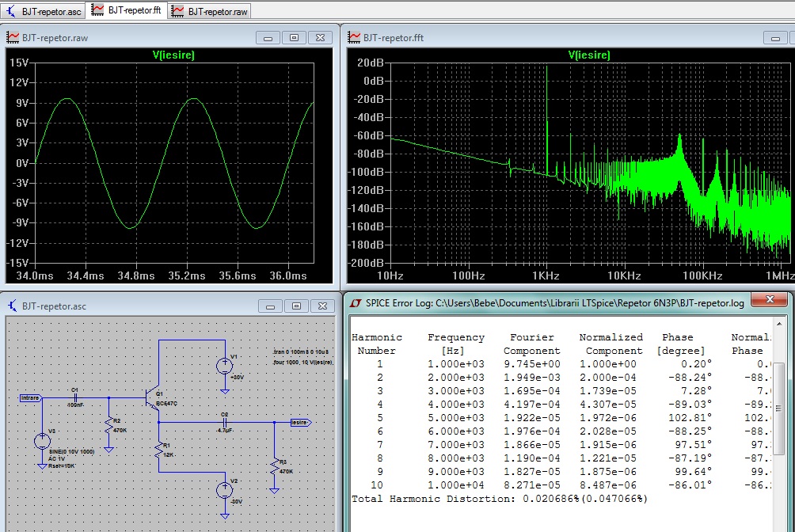The width and height of the screenshot is (795, 532).
Task: Select resistor R1 in the schematic
Action: click(159, 450)
